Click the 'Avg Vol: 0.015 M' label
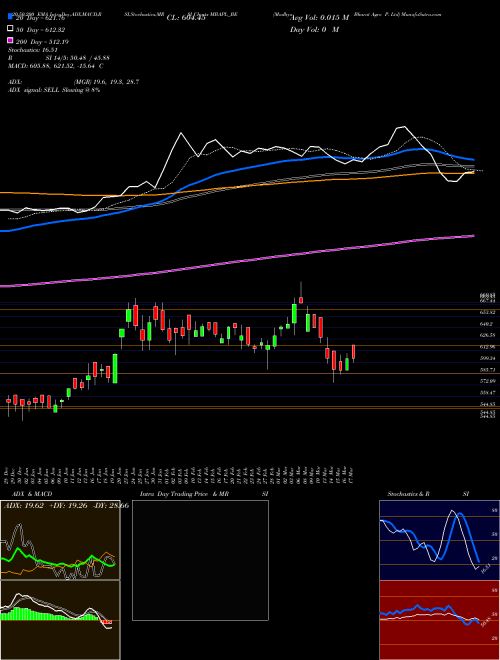The height and width of the screenshot is (660, 500). click(x=320, y=17)
